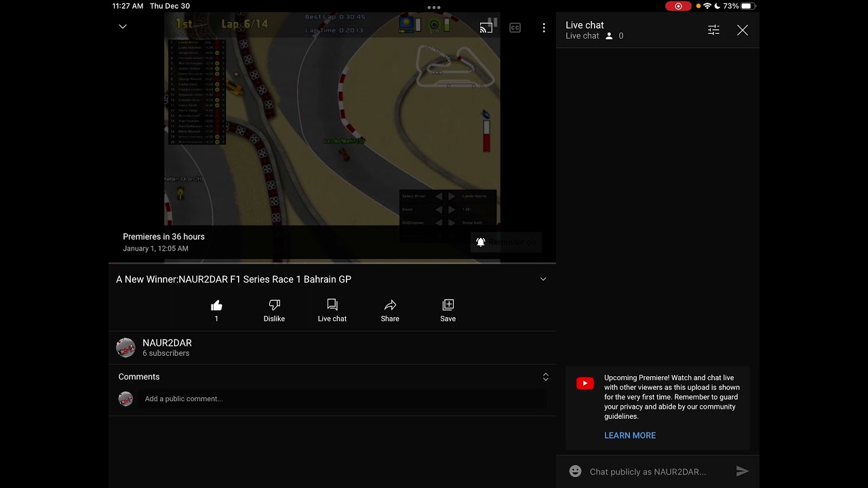Tap the video title text
868x488 pixels.
[233, 279]
